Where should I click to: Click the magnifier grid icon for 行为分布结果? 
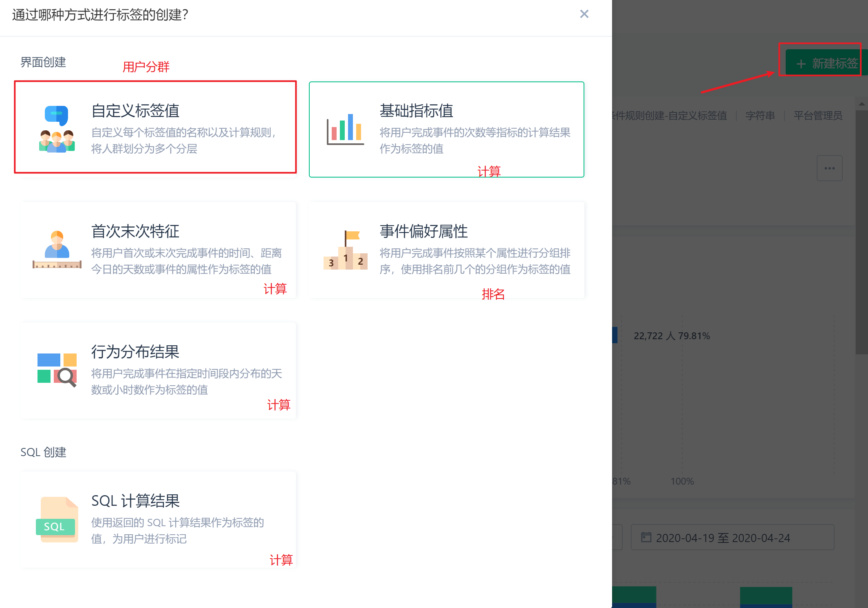tap(57, 370)
